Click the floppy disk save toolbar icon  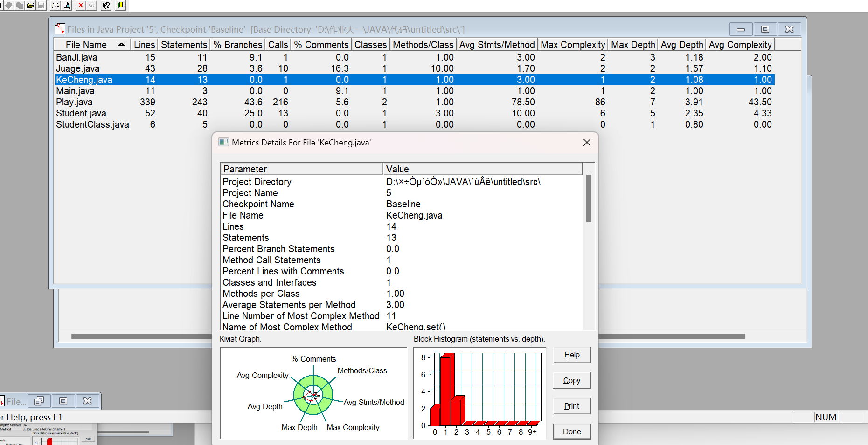[41, 5]
